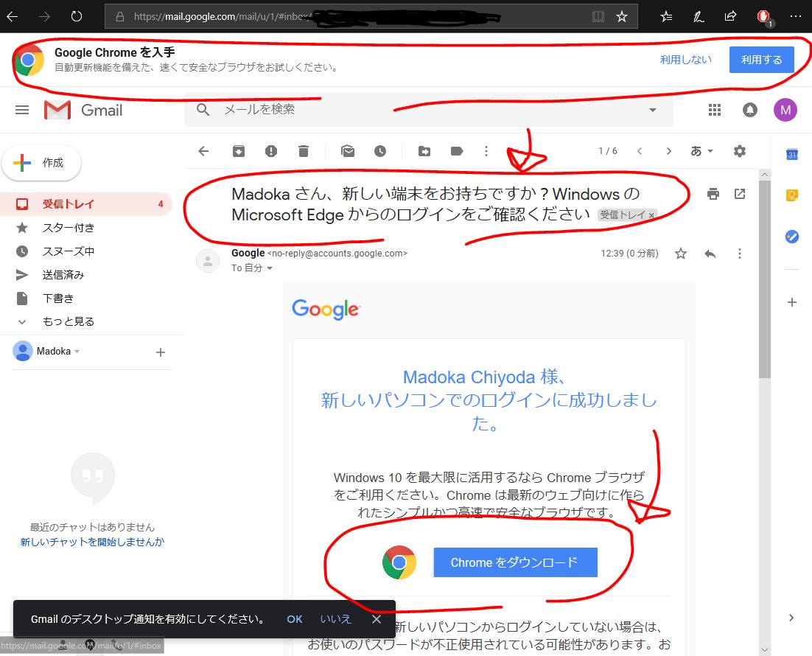The width and height of the screenshot is (812, 656).
Task: Add this page to favorites with the star
Action: (622, 16)
